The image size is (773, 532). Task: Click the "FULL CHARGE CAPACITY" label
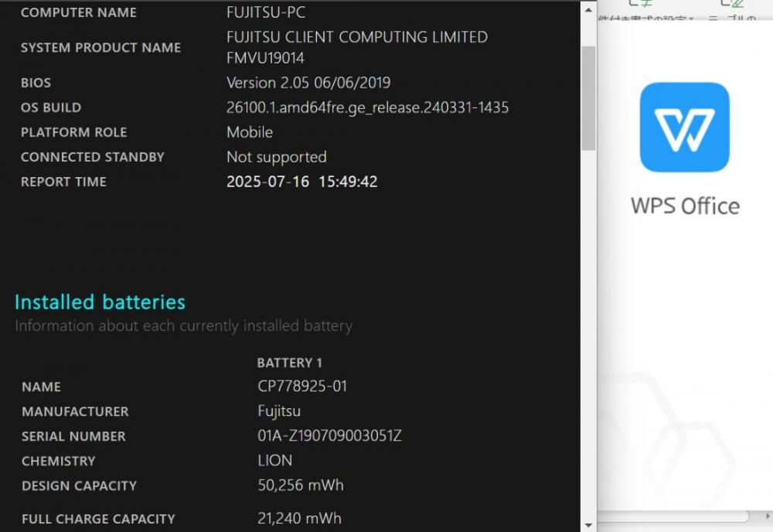tap(99, 519)
